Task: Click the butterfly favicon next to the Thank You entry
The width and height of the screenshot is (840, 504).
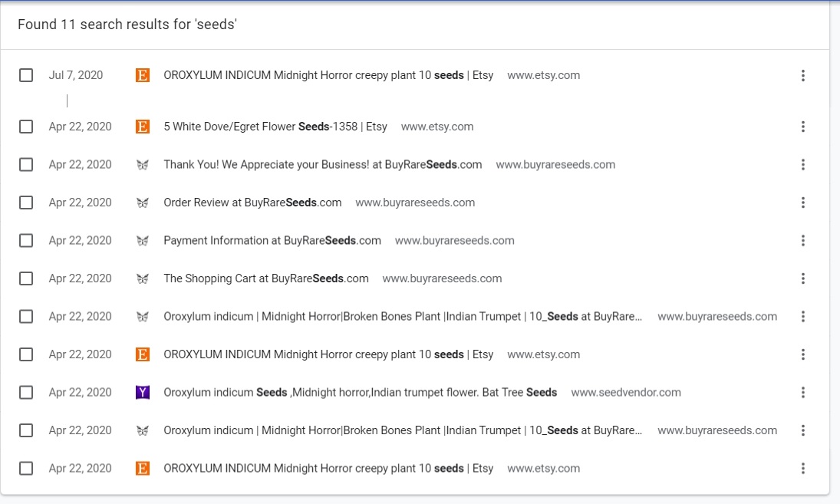Action: click(x=142, y=164)
